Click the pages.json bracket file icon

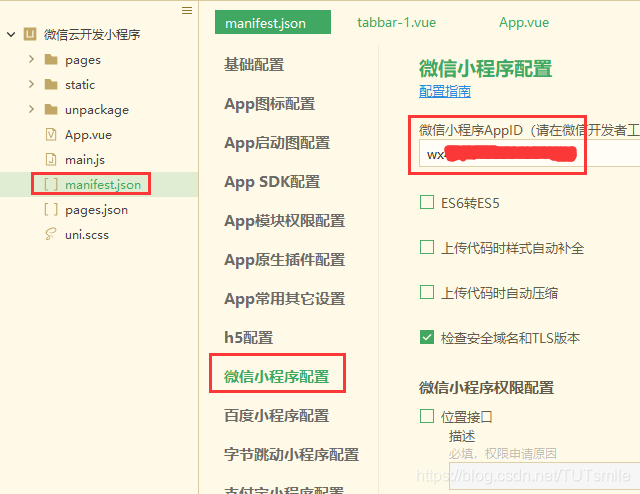coord(51,209)
